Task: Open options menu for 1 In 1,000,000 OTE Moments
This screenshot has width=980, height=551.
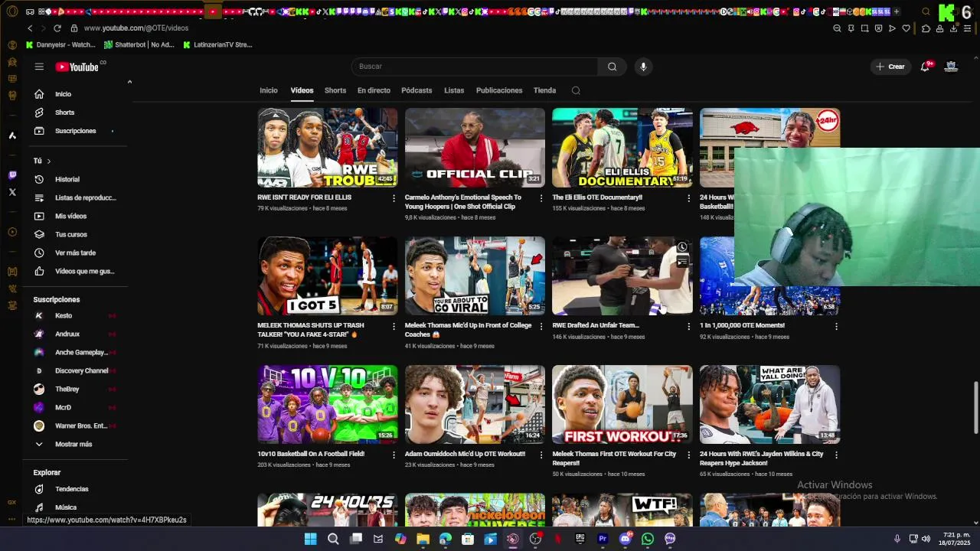Action: click(x=836, y=326)
